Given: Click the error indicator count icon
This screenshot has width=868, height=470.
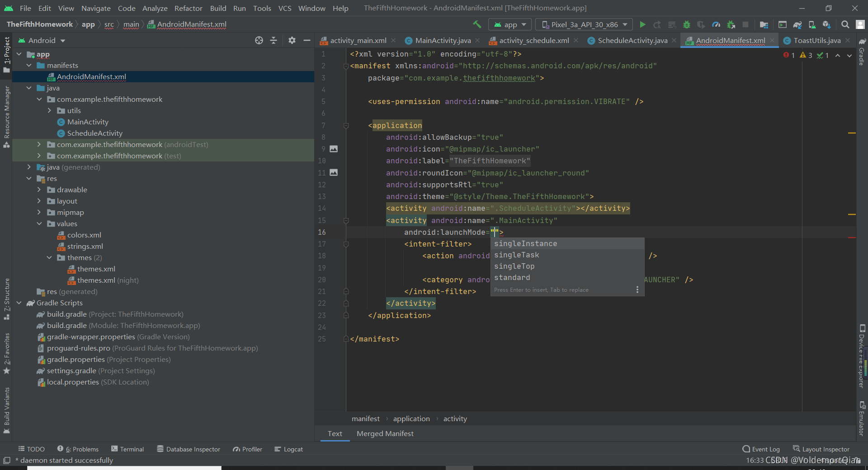Looking at the screenshot, I should (x=789, y=55).
